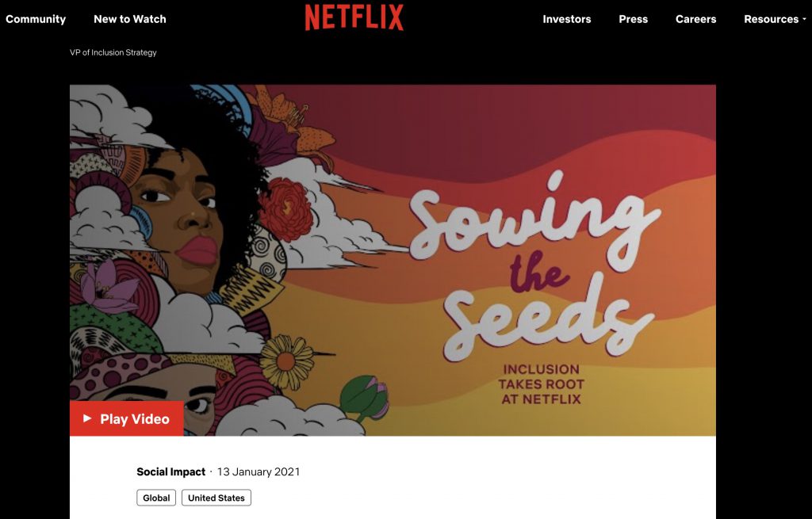Go to the Investors page

point(566,19)
